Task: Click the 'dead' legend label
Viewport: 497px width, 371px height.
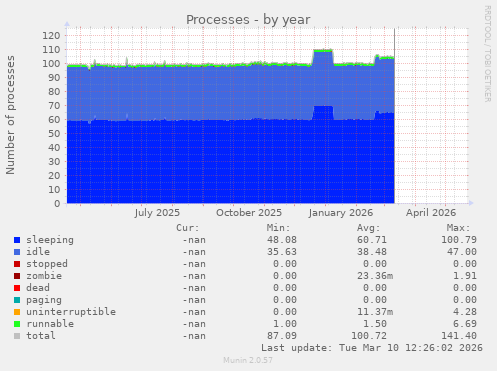Action: coord(38,288)
